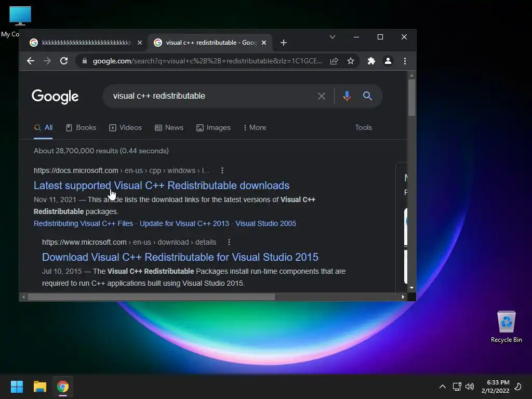This screenshot has height=399, width=532.
Task: Show hidden system tray icons
Action: tap(443, 387)
